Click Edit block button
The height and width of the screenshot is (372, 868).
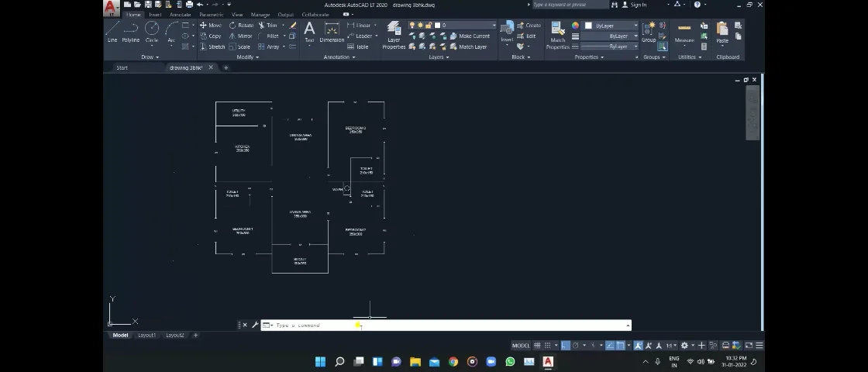pyautogui.click(x=526, y=36)
